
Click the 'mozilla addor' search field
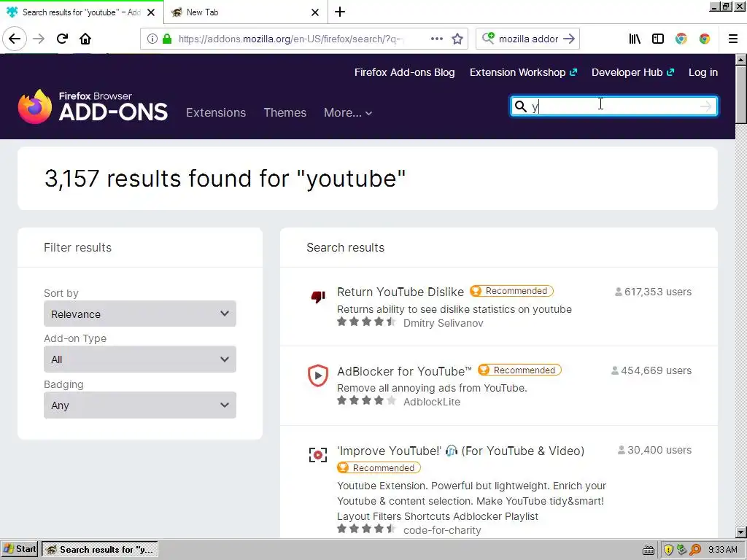click(528, 39)
